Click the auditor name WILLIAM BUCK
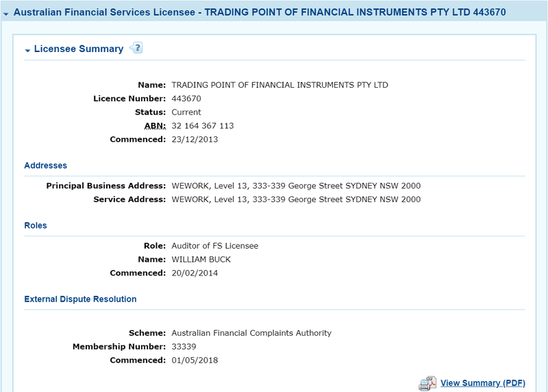The width and height of the screenshot is (548, 392). pos(201,260)
